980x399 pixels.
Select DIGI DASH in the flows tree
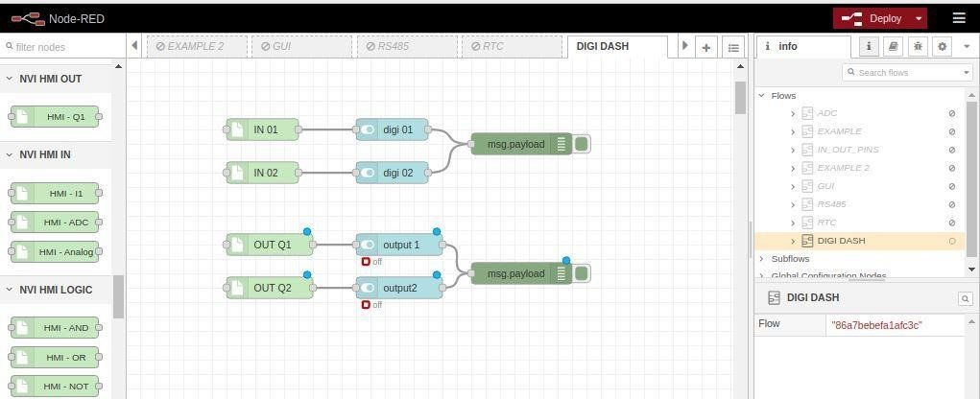pos(841,241)
